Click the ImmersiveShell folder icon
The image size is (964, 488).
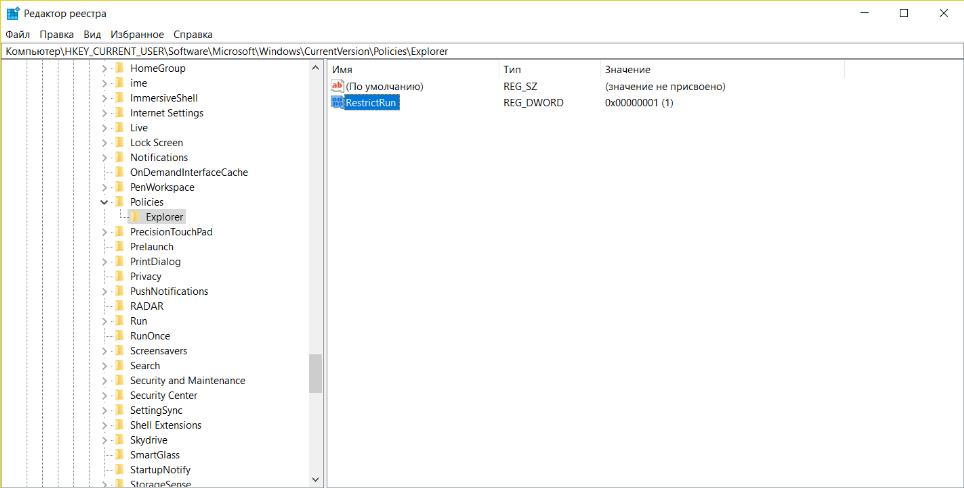coord(119,98)
